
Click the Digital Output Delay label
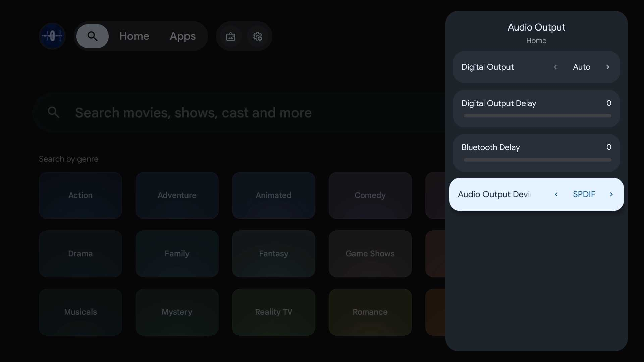coord(499,103)
